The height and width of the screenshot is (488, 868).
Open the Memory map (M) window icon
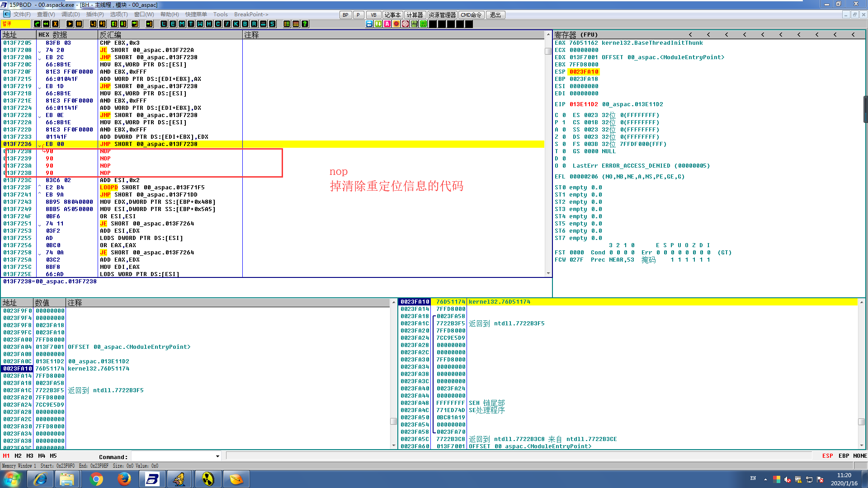click(x=182, y=24)
